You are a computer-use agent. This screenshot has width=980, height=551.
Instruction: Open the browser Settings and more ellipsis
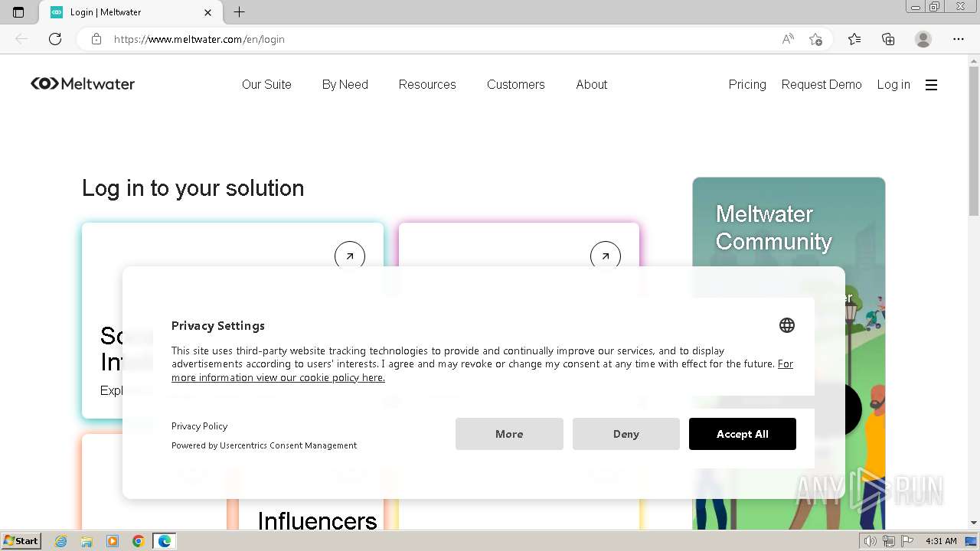pyautogui.click(x=959, y=39)
